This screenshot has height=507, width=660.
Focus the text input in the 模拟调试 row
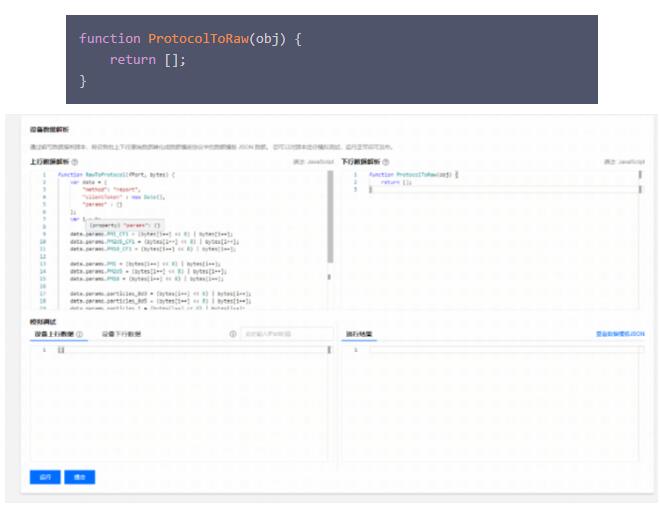pyautogui.click(x=283, y=334)
